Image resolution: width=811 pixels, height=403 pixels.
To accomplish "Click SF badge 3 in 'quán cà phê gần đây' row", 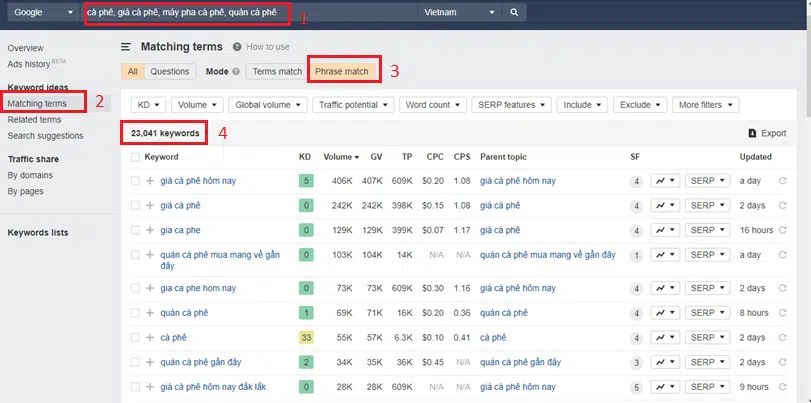I will [637, 363].
